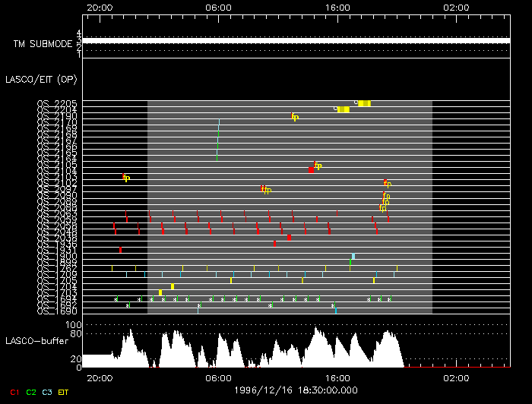
Task: Select the yellow EIT legend label
Action: click(x=63, y=392)
